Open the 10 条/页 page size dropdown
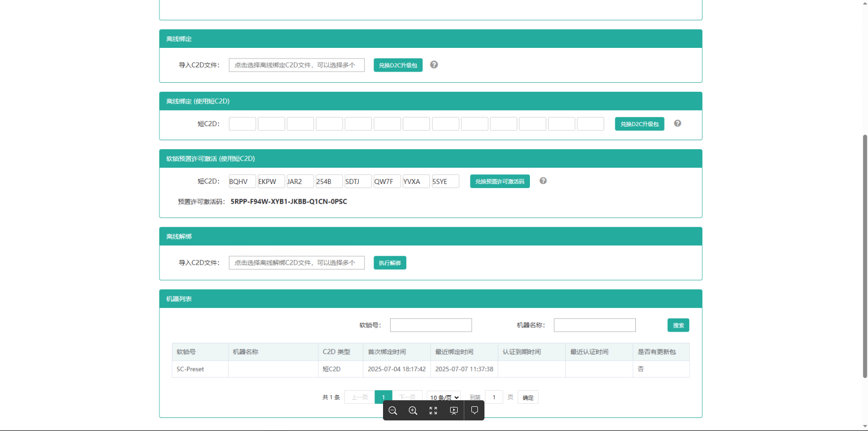 pos(444,397)
